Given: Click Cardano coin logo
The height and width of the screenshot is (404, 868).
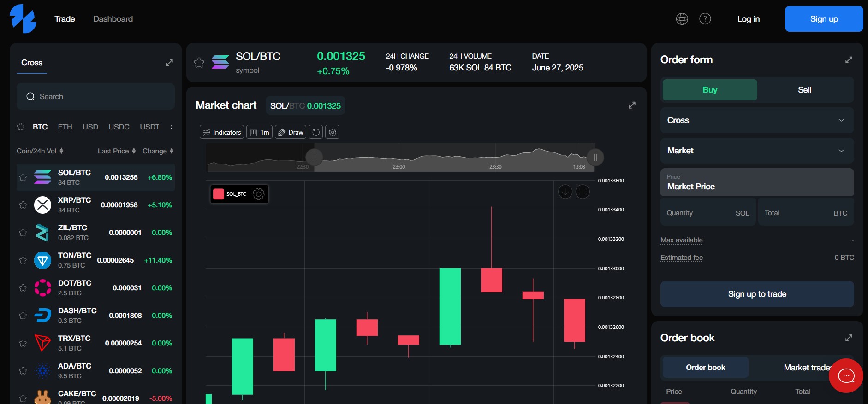Looking at the screenshot, I should pos(42,371).
